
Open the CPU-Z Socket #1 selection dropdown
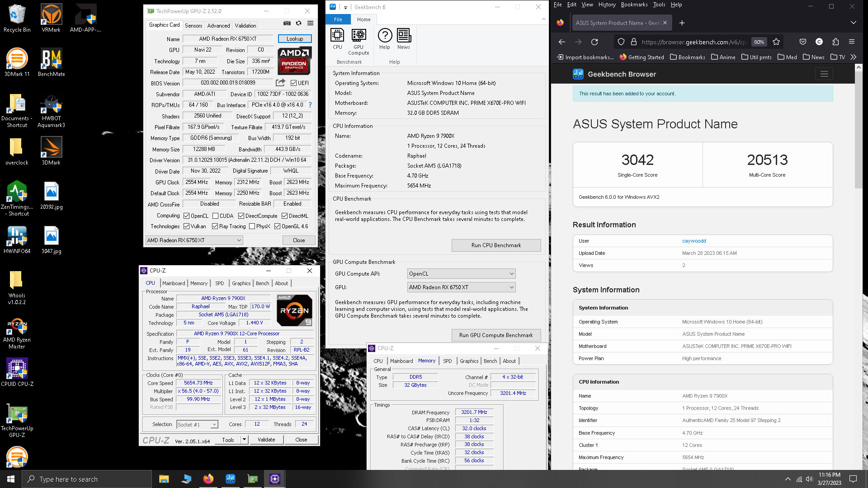(197, 425)
